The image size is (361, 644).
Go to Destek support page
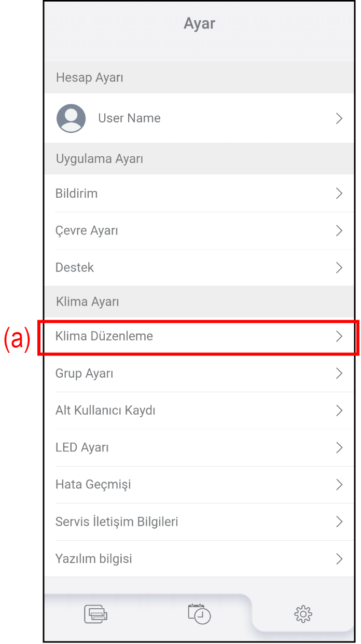pos(75,268)
